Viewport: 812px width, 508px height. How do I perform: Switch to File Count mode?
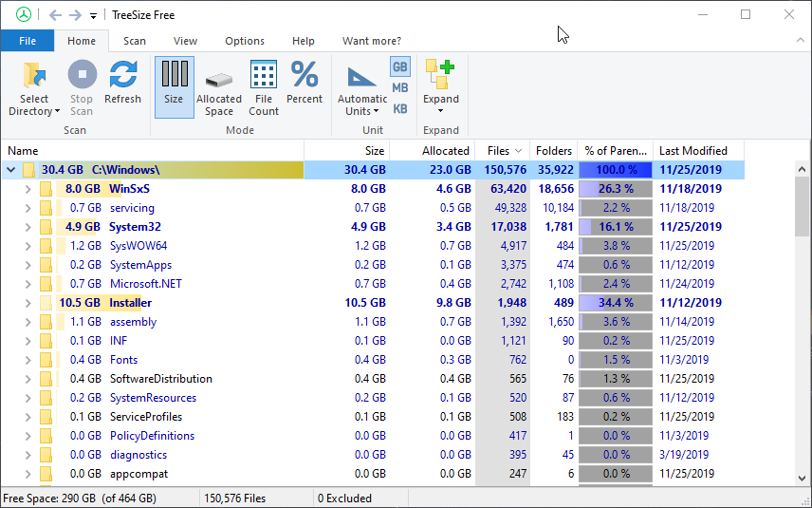[264, 88]
